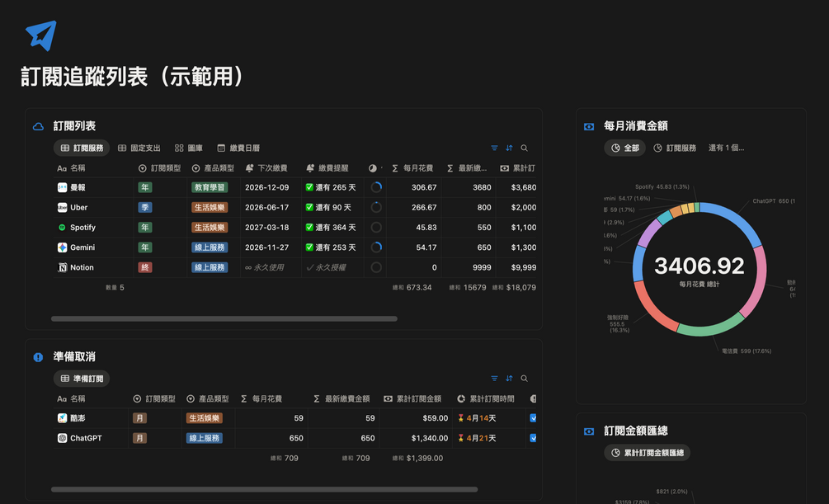The width and height of the screenshot is (829, 504).
Task: Click date cell 2026-12-09
Action: click(x=267, y=187)
